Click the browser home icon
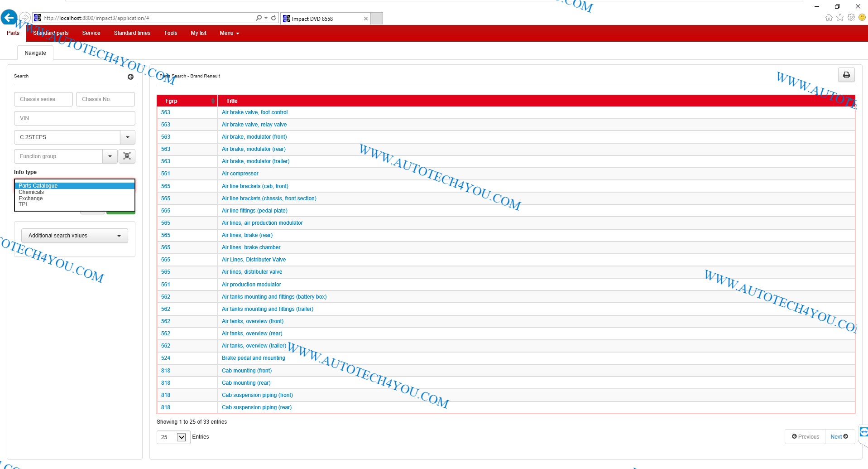 pos(829,18)
